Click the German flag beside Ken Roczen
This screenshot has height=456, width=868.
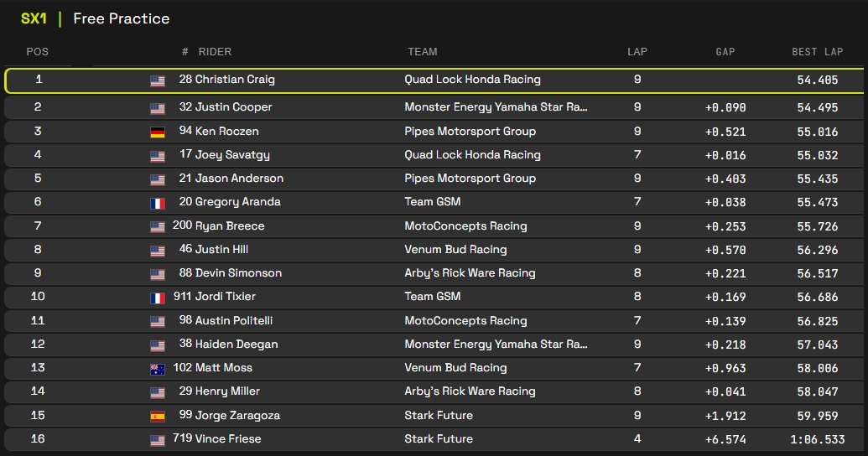158,132
